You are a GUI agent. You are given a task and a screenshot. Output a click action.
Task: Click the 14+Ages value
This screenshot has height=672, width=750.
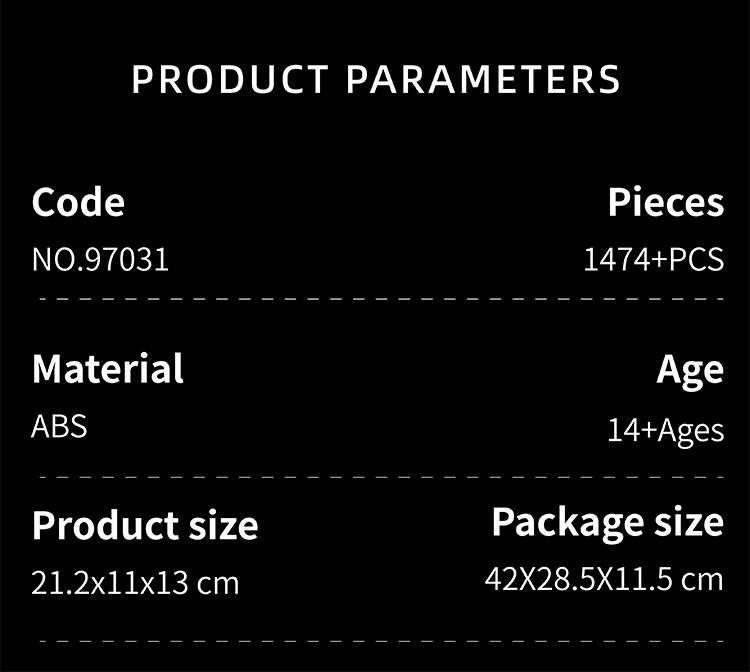coord(665,430)
